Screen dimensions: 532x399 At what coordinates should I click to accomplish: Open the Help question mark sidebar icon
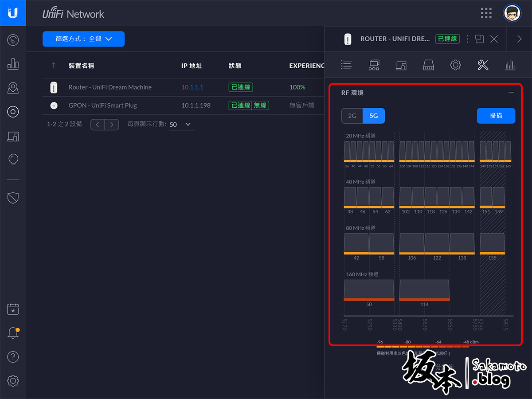click(13, 357)
